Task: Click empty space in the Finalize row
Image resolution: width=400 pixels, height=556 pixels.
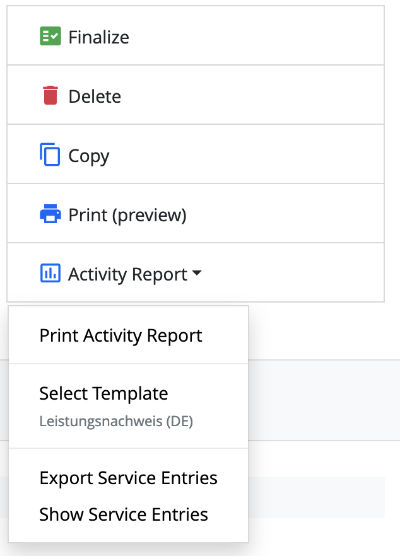Action: click(x=255, y=35)
